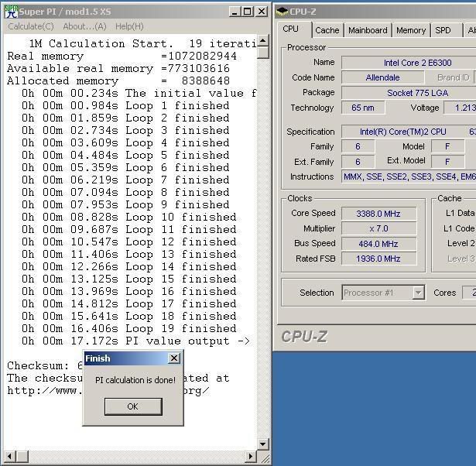
Task: Open the Mainboard tab
Action: [x=368, y=30]
